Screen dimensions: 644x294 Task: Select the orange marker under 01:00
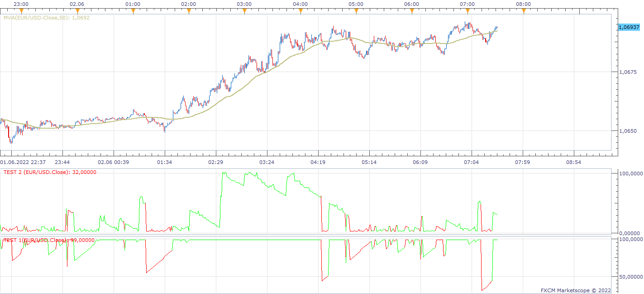[133, 11]
